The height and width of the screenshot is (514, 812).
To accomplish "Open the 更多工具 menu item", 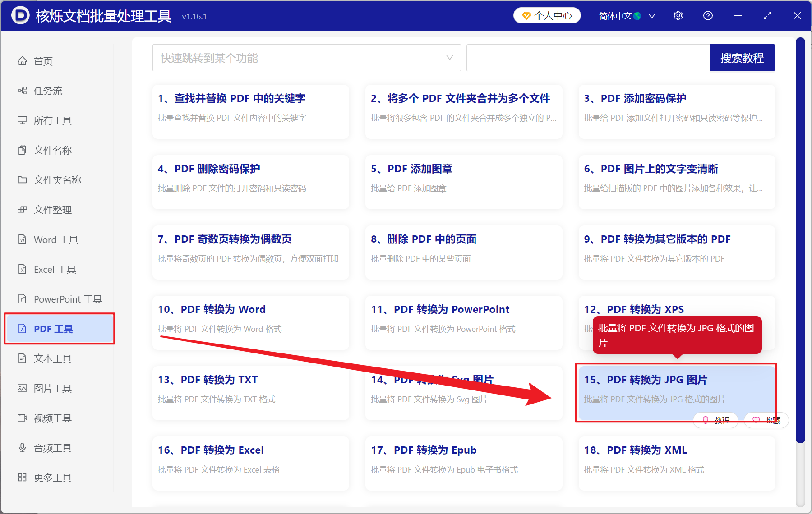I will pos(52,477).
